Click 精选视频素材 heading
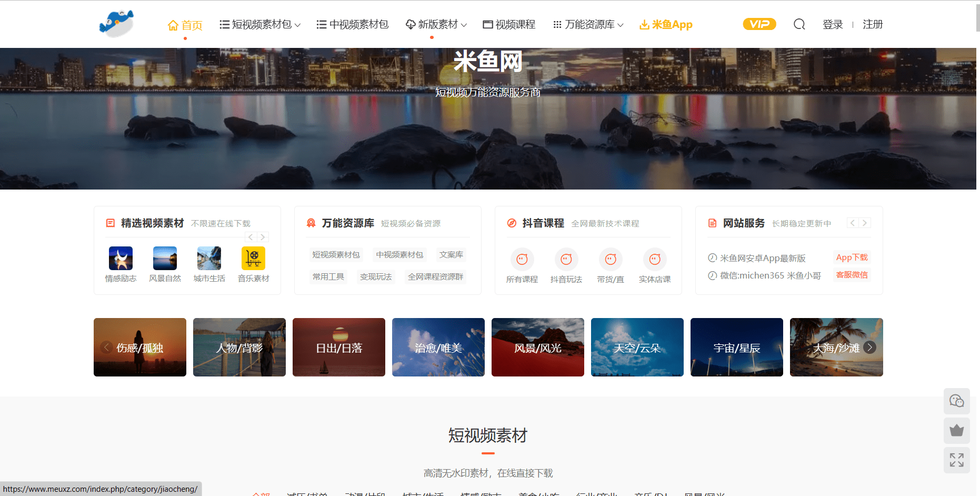Image resolution: width=980 pixels, height=496 pixels. (152, 223)
